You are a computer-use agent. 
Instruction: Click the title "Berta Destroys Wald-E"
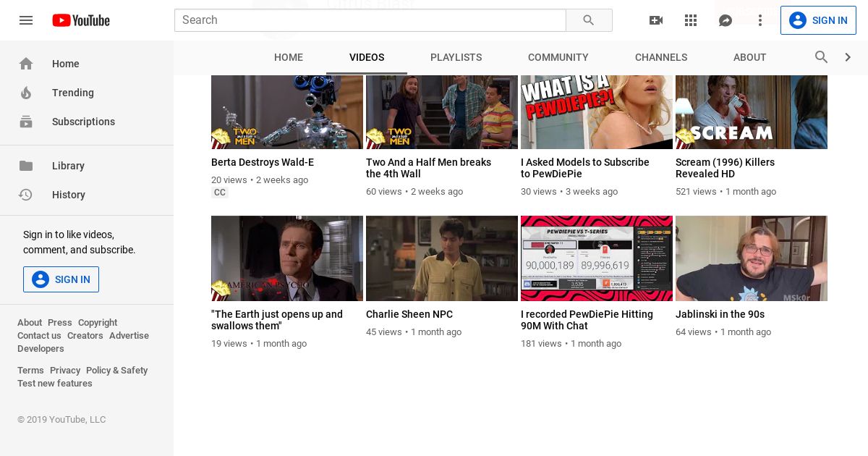[x=263, y=162]
